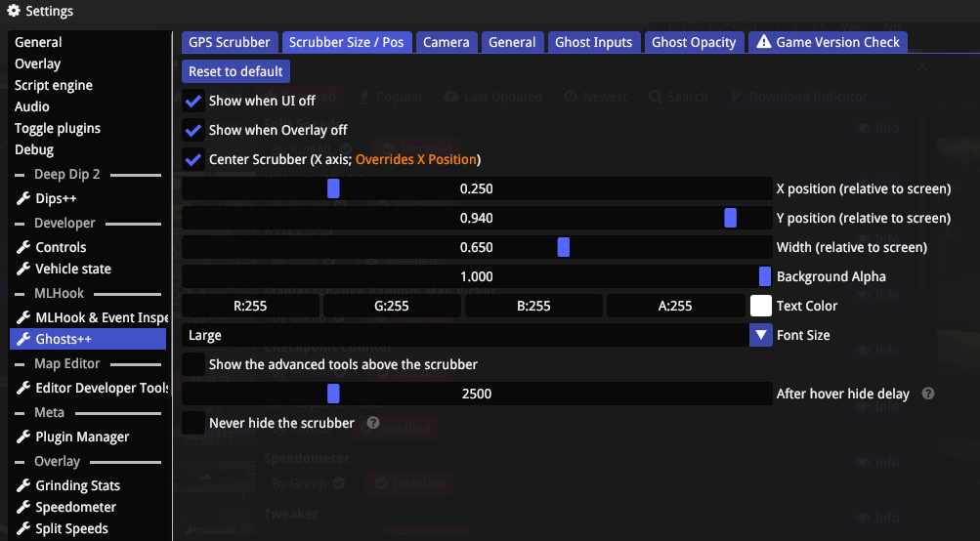Toggle Show the advanced tools above scrubber
This screenshot has width=980, height=541.
coord(193,364)
